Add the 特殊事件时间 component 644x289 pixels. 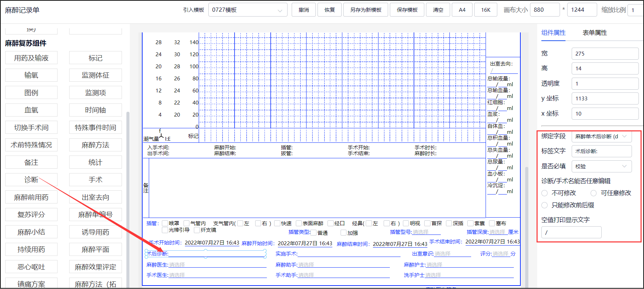[x=95, y=128]
